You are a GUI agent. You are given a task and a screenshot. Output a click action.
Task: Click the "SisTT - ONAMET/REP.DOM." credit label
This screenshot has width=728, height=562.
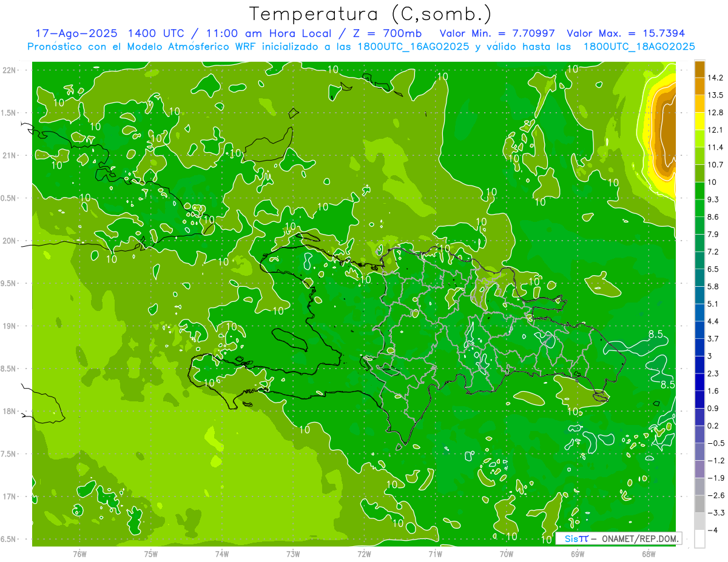click(x=618, y=538)
